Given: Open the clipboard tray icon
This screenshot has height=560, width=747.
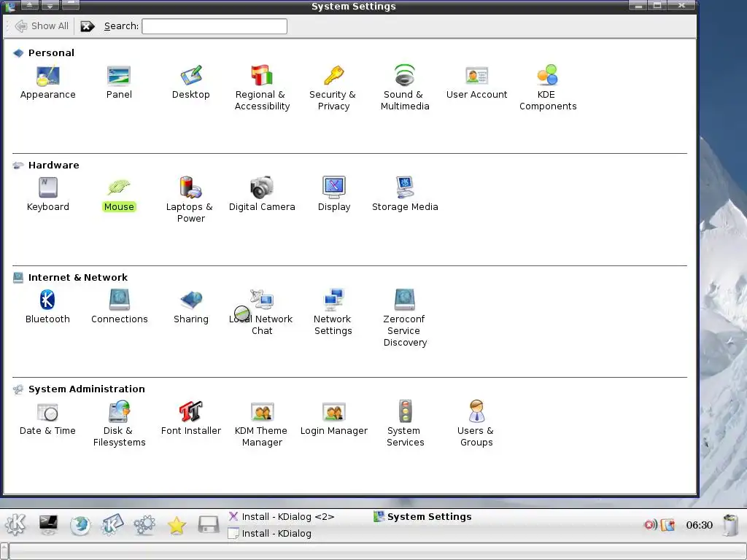Looking at the screenshot, I should (668, 525).
